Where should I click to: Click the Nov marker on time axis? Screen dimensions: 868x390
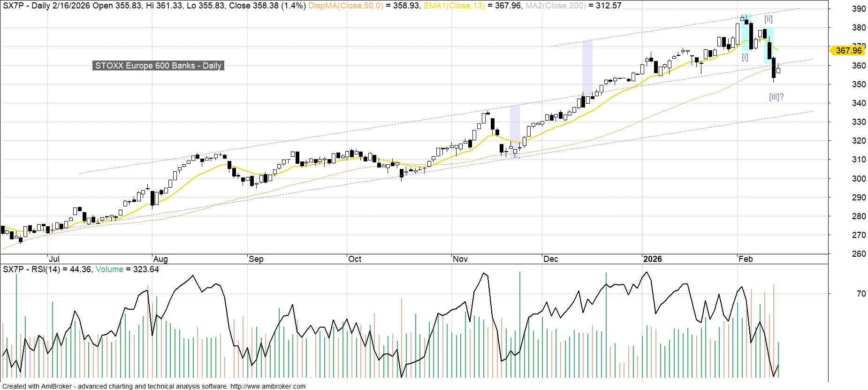click(x=460, y=259)
